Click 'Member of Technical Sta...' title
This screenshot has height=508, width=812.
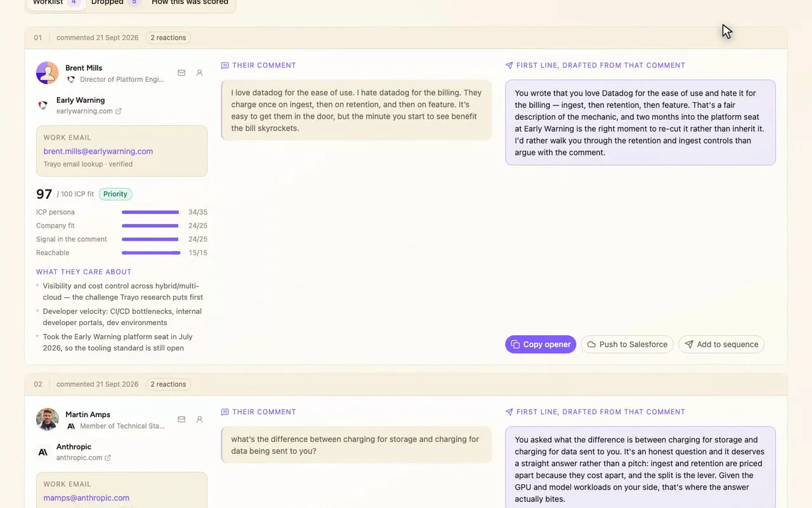pyautogui.click(x=122, y=426)
